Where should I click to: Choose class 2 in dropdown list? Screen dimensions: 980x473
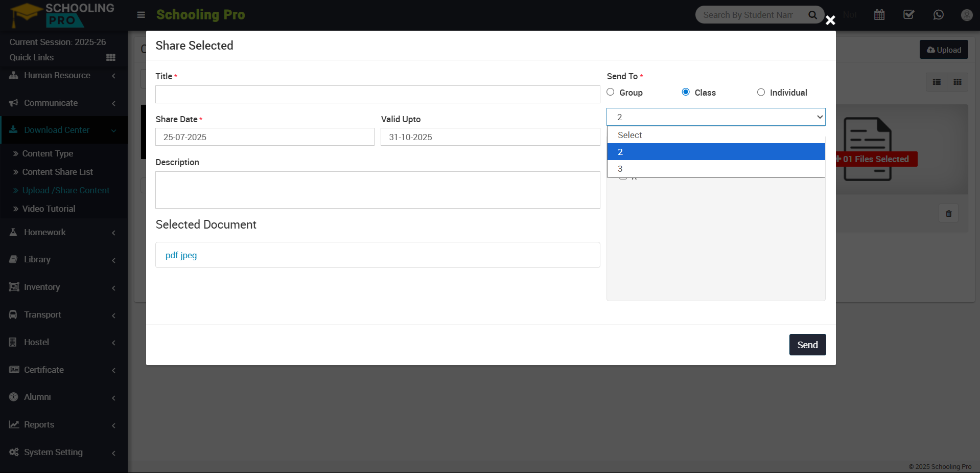pyautogui.click(x=716, y=152)
